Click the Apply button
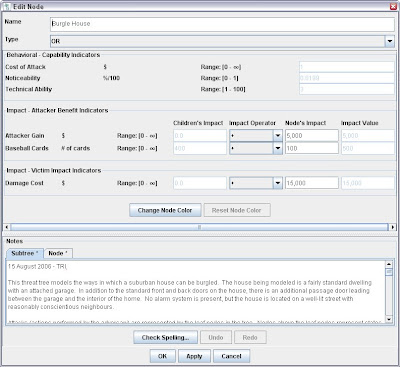The height and width of the screenshot is (367, 400). click(x=194, y=356)
